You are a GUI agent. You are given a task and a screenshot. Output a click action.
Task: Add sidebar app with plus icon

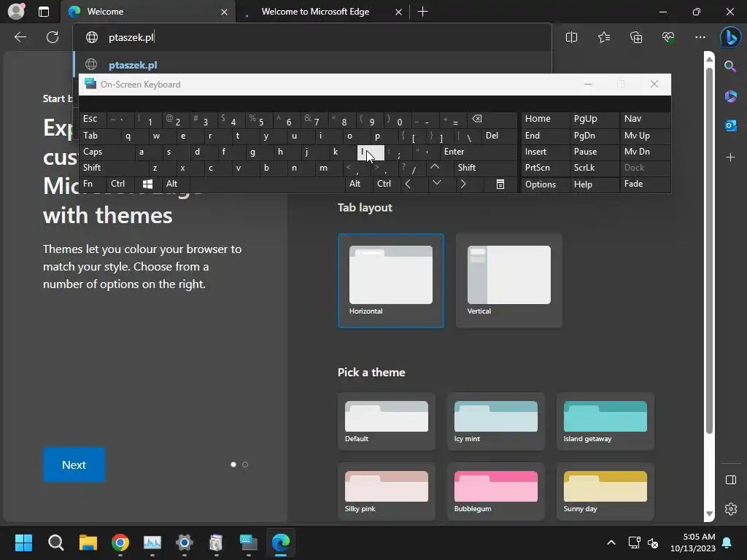730,157
